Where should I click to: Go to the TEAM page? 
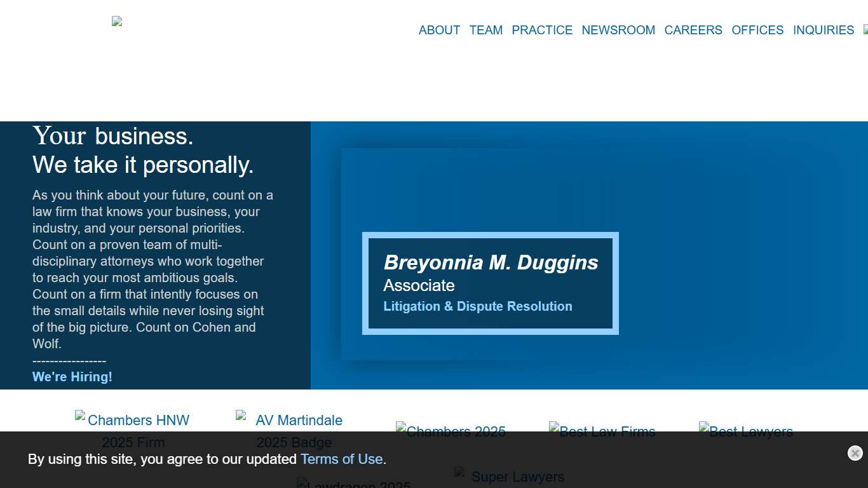click(485, 30)
